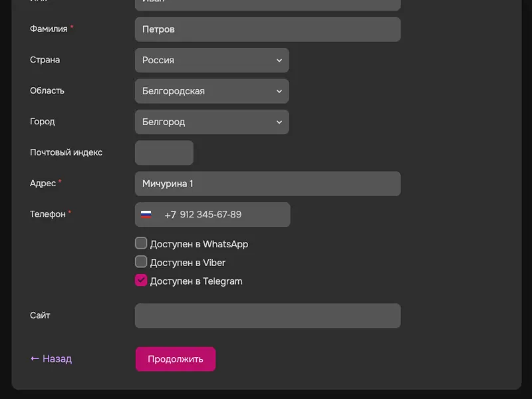
Task: Enable the Доступен в WhatsApp checkbox
Action: point(141,243)
